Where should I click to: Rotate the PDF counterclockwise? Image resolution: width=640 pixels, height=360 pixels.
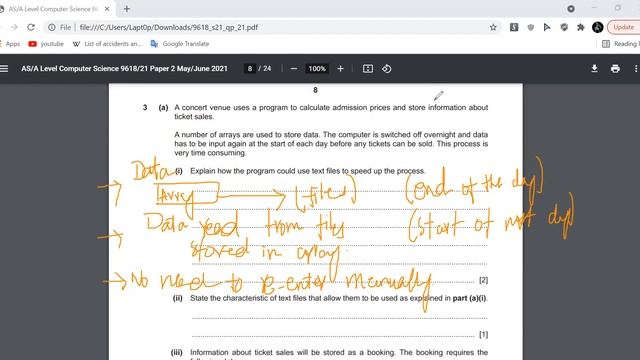pos(387,69)
